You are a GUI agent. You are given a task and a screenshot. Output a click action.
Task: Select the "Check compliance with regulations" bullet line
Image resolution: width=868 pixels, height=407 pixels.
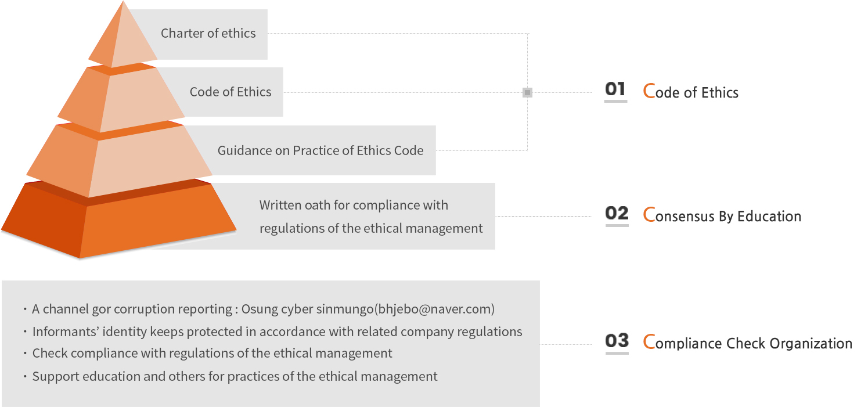[212, 354]
